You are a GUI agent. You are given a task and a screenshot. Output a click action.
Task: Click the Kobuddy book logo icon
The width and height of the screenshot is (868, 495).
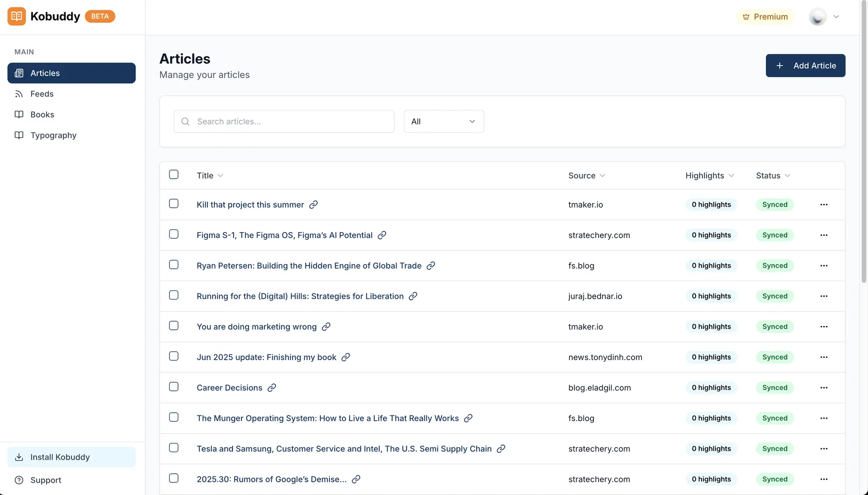(17, 16)
